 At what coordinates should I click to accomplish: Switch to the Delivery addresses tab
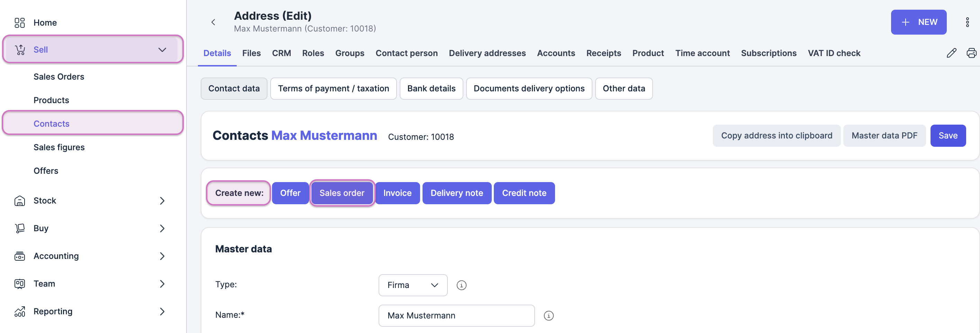coord(487,53)
